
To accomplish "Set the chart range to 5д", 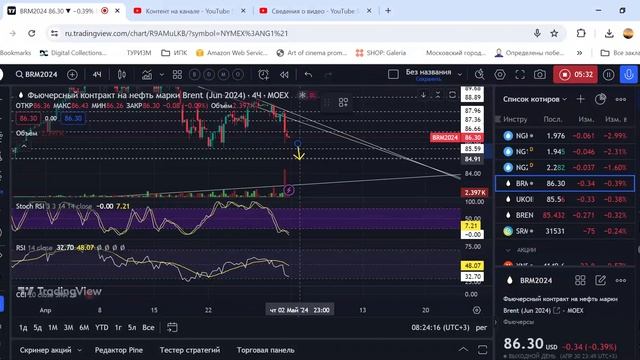I will tap(38, 327).
